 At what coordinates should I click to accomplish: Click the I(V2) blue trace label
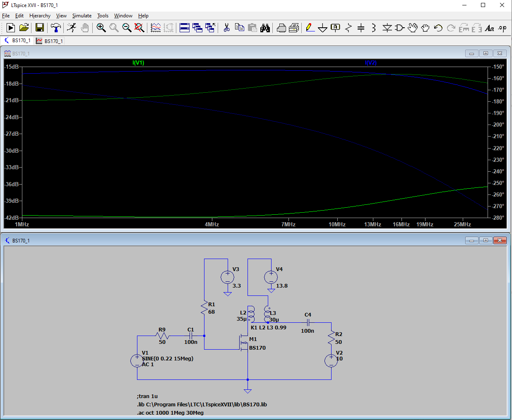point(370,62)
